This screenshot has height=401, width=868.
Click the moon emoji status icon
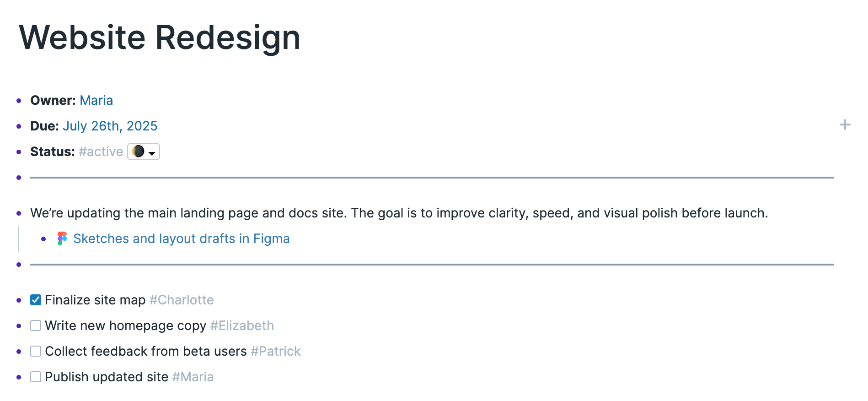click(138, 151)
